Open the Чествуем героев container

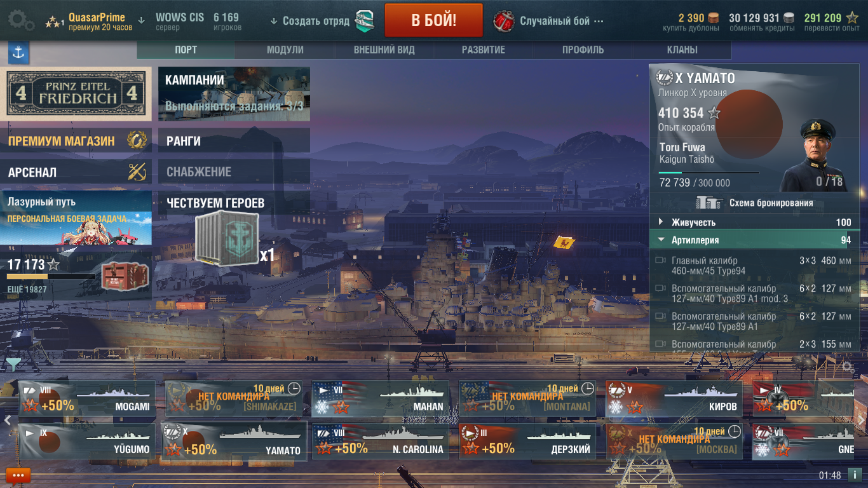[228, 238]
